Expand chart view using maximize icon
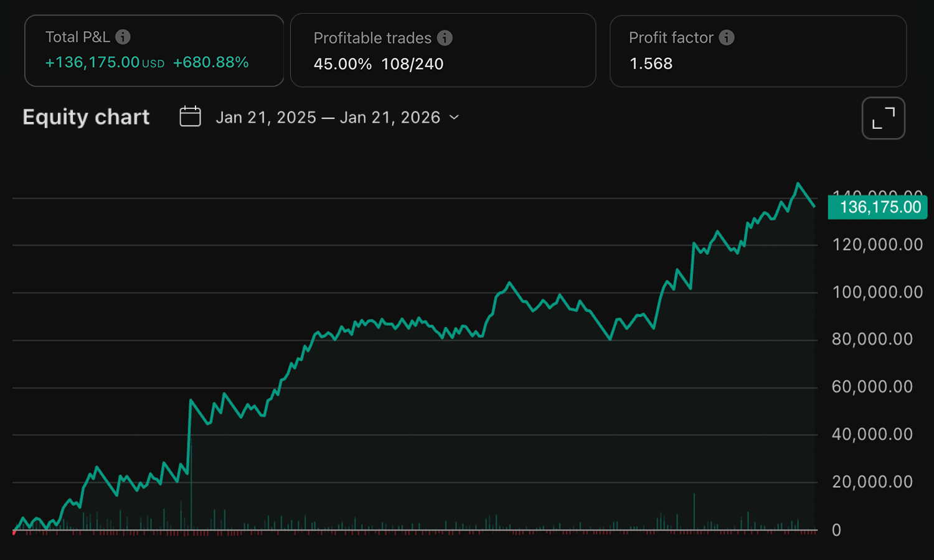Image resolution: width=934 pixels, height=560 pixels. click(x=884, y=118)
